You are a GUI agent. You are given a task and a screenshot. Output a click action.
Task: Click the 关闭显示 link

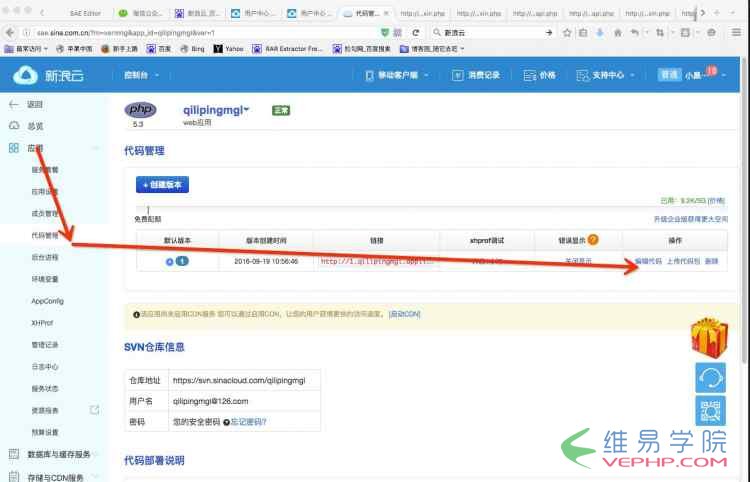pyautogui.click(x=578, y=261)
